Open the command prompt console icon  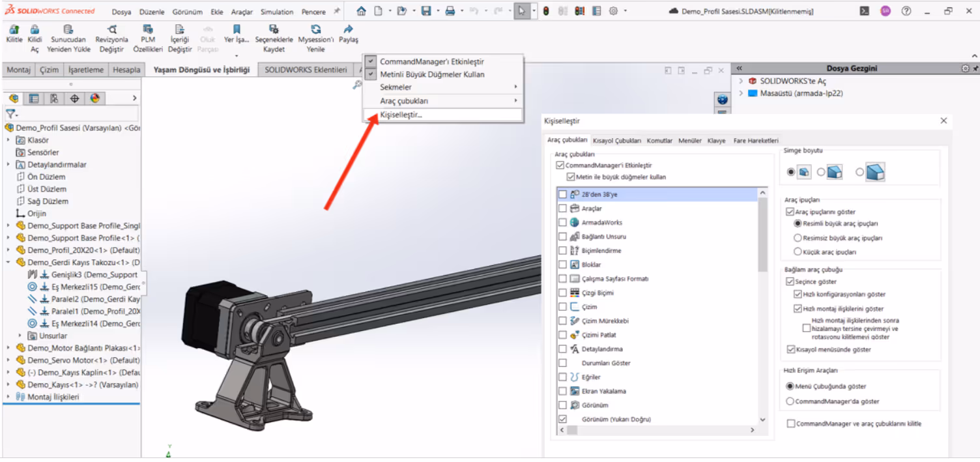(x=865, y=11)
